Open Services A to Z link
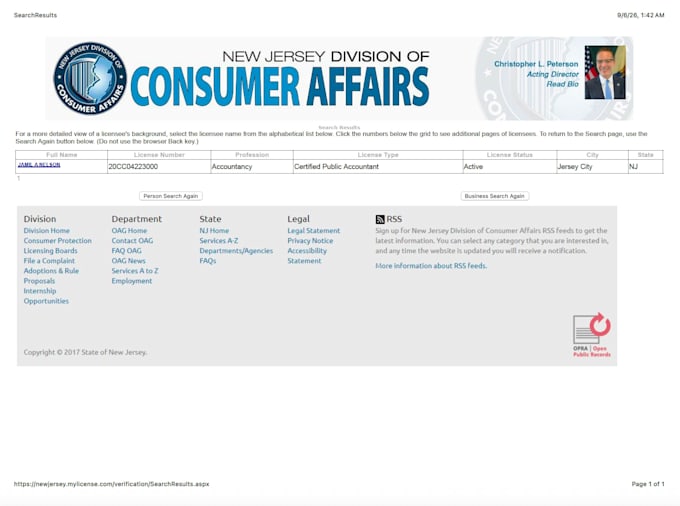This screenshot has height=506, width=680. (135, 271)
